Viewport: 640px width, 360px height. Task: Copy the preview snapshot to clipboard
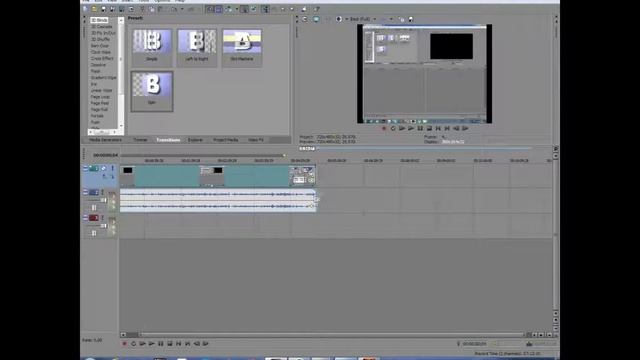402,19
